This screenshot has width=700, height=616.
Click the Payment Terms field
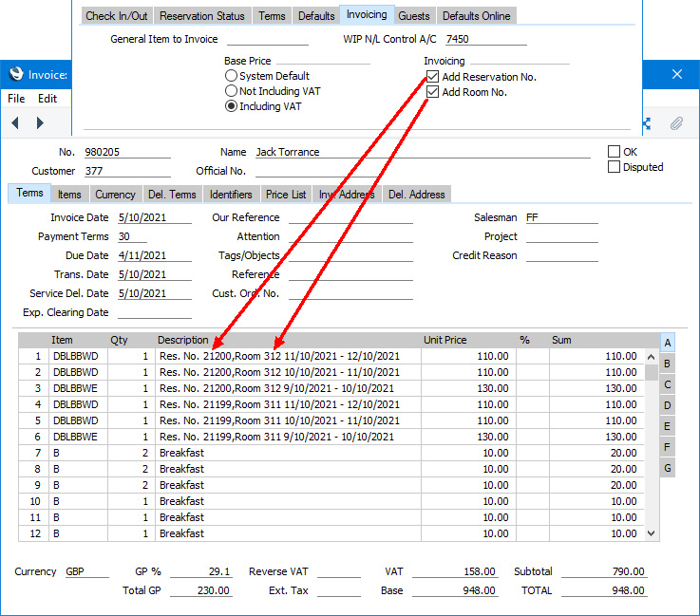pos(132,236)
